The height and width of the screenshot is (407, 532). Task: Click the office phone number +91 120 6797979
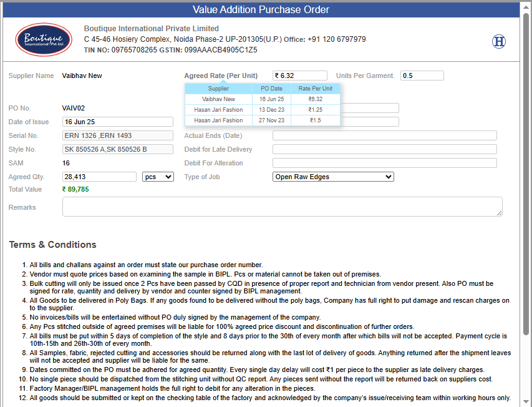[x=337, y=39]
